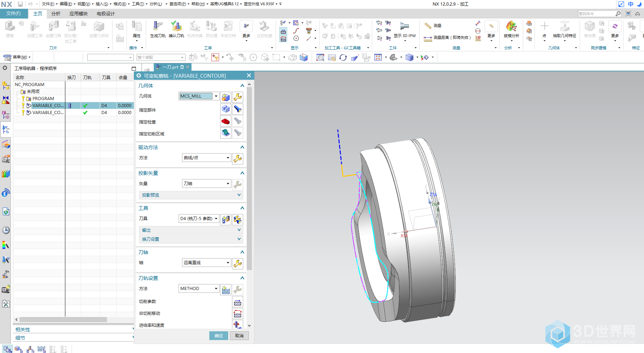644x353 pixels.
Task: Click the Extract Geometry Feature (抽取几何特征) icon
Action: click(564, 27)
